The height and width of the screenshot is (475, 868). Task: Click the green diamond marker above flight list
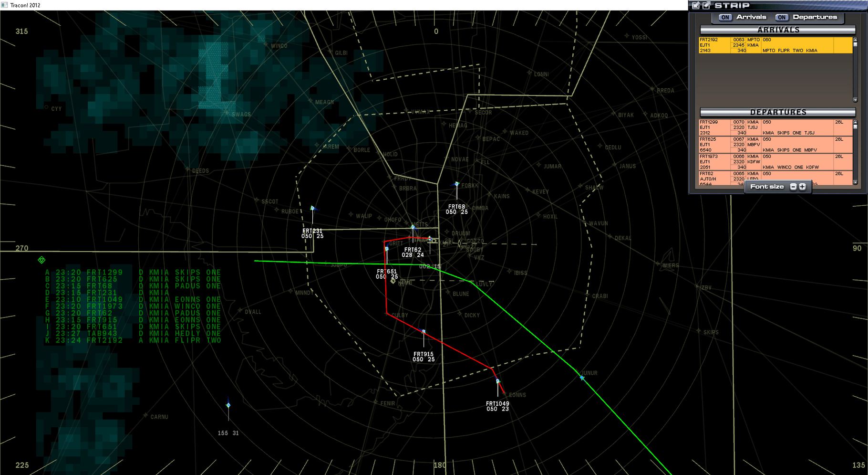click(41, 260)
